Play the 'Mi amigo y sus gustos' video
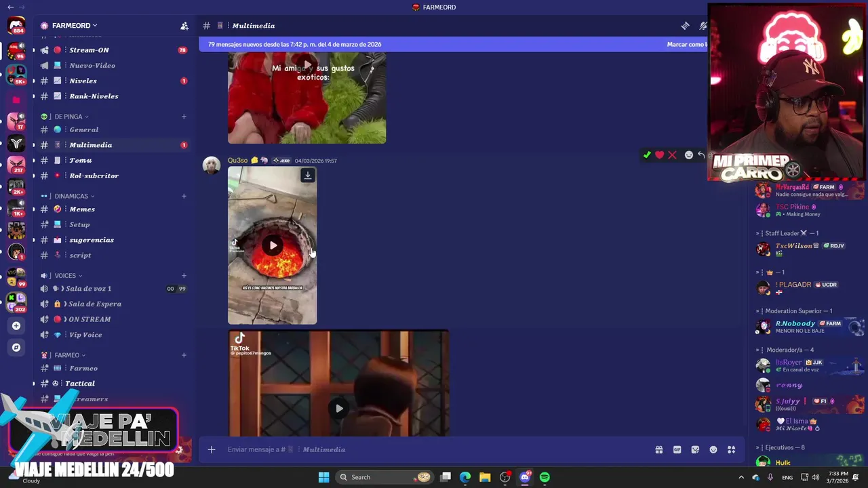This screenshot has width=868, height=488. (307, 66)
